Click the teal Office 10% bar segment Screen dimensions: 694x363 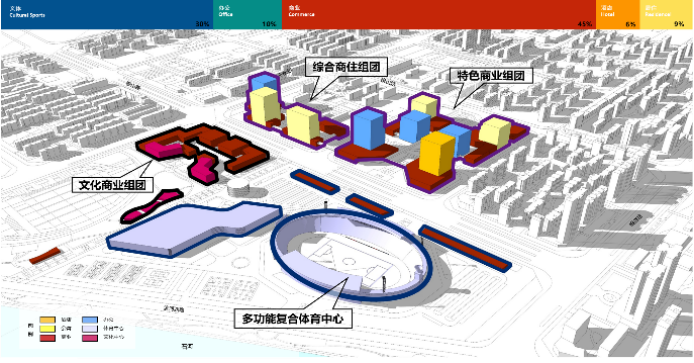[247, 15]
